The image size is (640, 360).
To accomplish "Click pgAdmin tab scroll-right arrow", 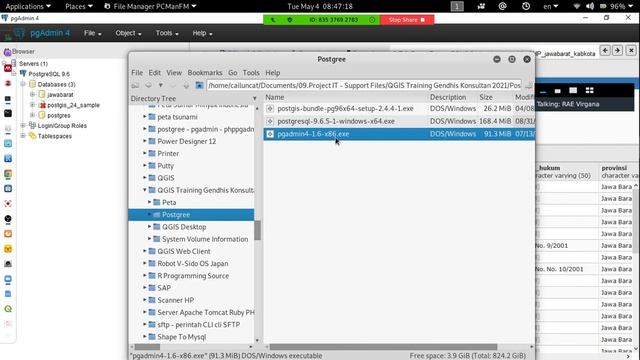I will (618, 51).
